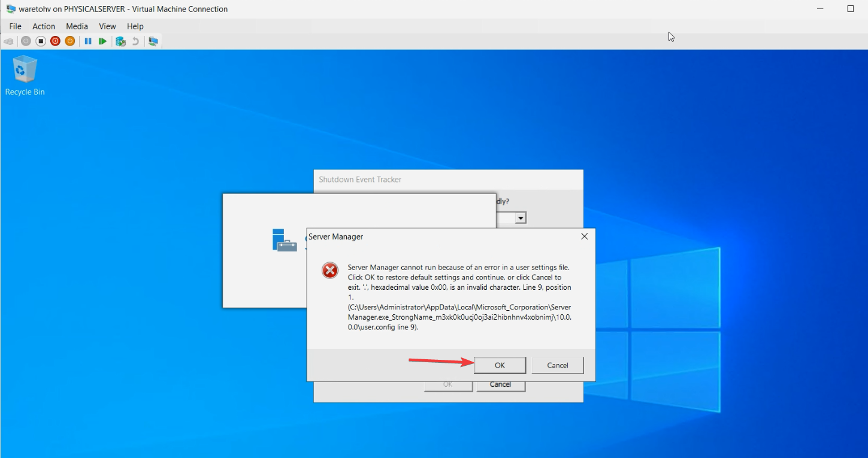Select the Recycle Bin desktop icon
The image size is (868, 458).
[25, 75]
